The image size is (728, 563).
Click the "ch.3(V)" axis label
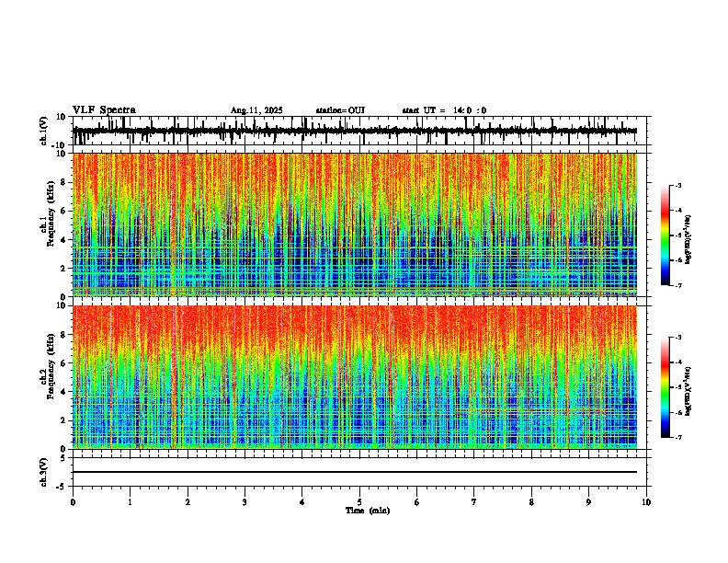(x=44, y=472)
